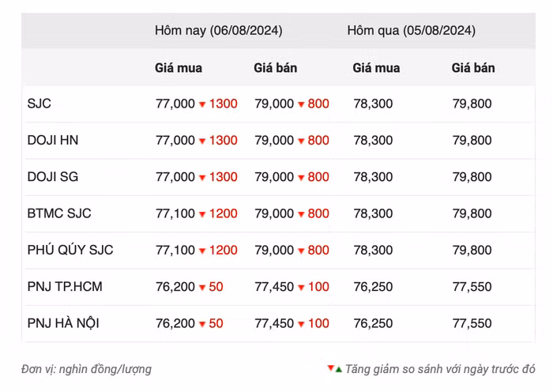
Task: Select the SJC row label
Action: 39,104
